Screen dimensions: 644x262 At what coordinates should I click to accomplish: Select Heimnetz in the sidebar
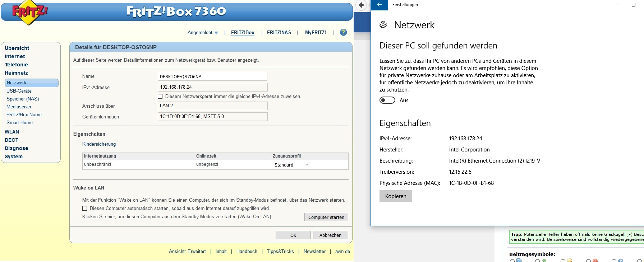point(16,73)
